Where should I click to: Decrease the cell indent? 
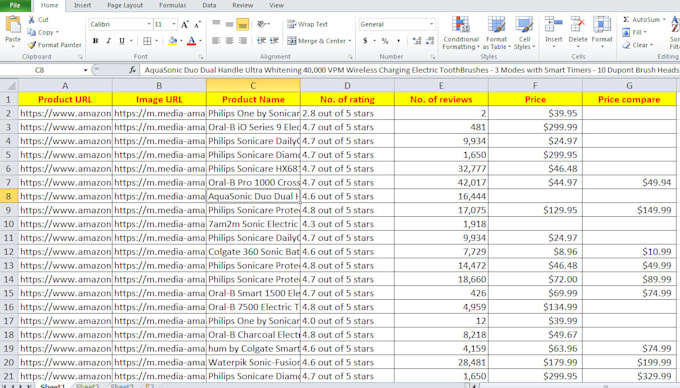click(262, 41)
